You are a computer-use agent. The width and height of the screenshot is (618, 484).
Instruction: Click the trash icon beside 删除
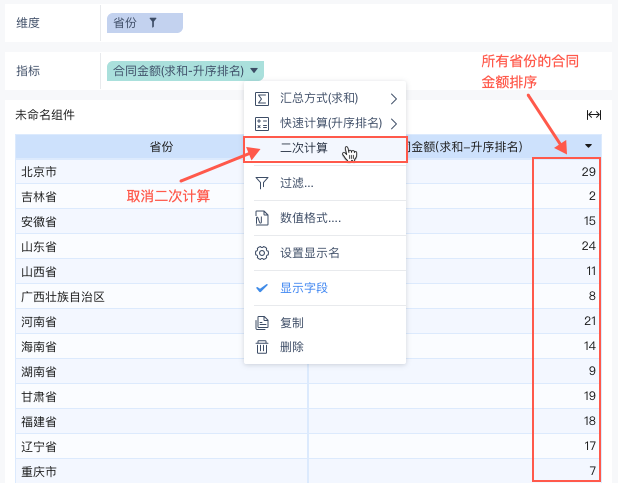tap(262, 347)
